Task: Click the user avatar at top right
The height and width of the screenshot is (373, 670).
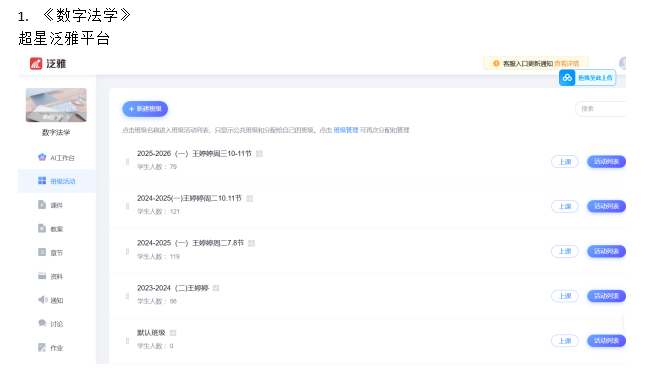Action: pyautogui.click(x=623, y=63)
